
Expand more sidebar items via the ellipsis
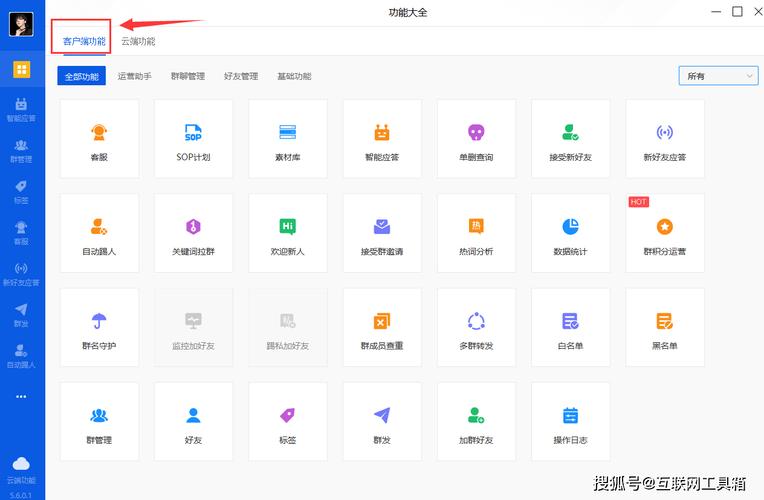pyautogui.click(x=21, y=397)
